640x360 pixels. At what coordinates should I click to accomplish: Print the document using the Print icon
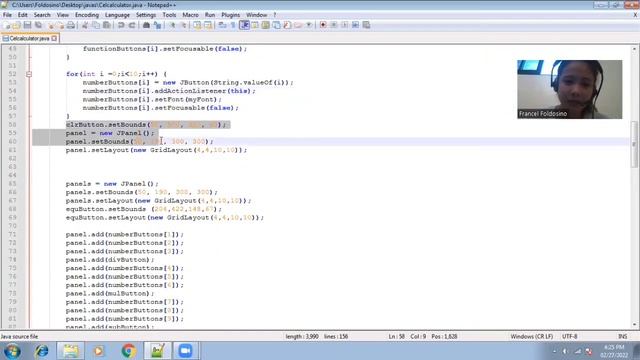pos(71,25)
